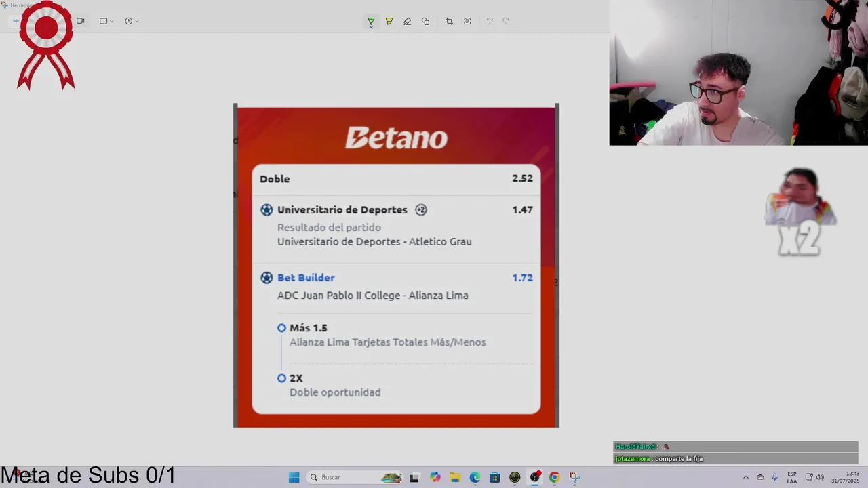Click the circle marker beside '2X'
The height and width of the screenshot is (488, 868).
tap(281, 378)
